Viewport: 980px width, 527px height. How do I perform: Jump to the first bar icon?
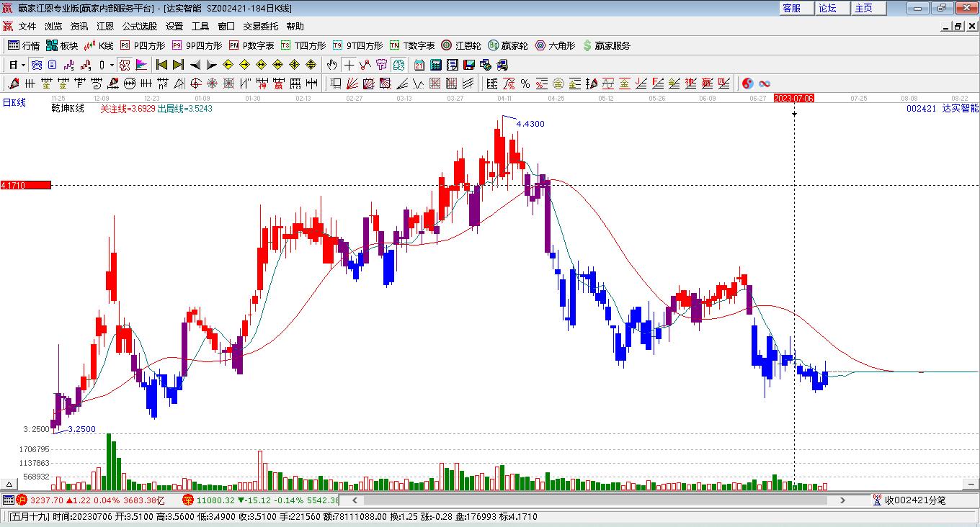(x=161, y=65)
